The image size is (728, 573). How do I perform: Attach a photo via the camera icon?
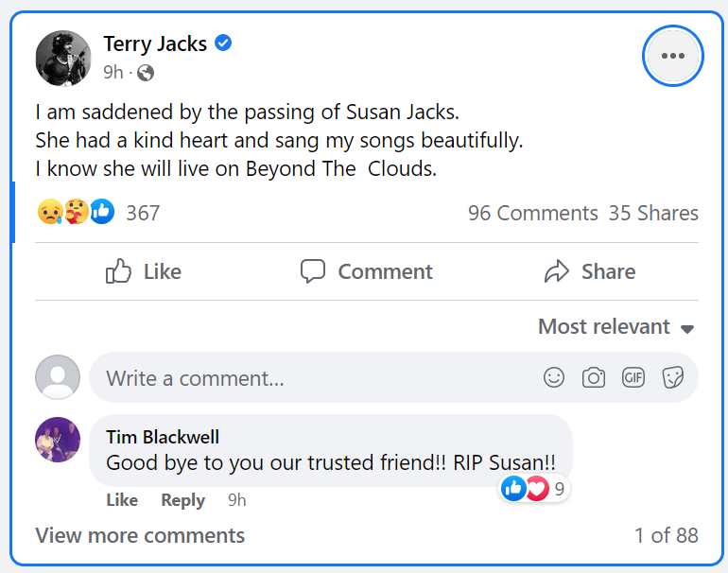(594, 377)
